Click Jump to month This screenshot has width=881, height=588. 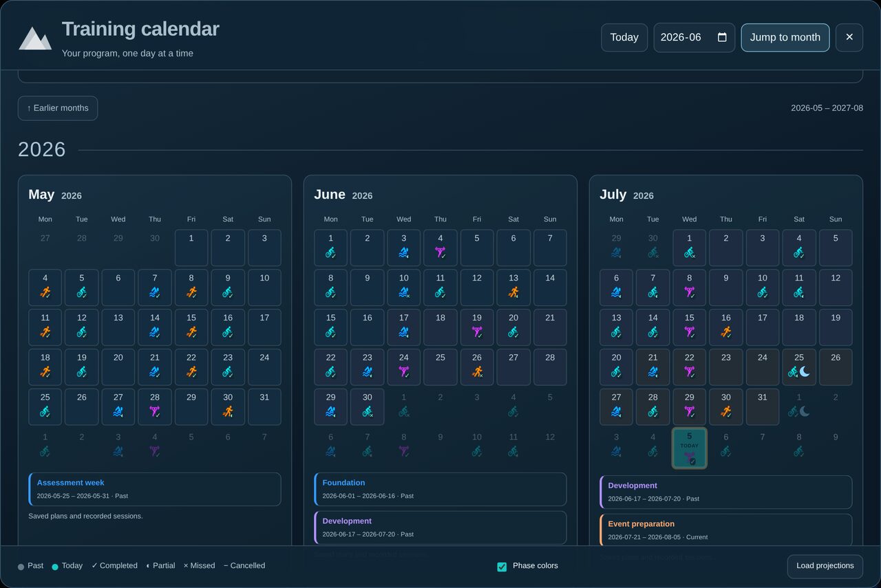[x=785, y=38]
